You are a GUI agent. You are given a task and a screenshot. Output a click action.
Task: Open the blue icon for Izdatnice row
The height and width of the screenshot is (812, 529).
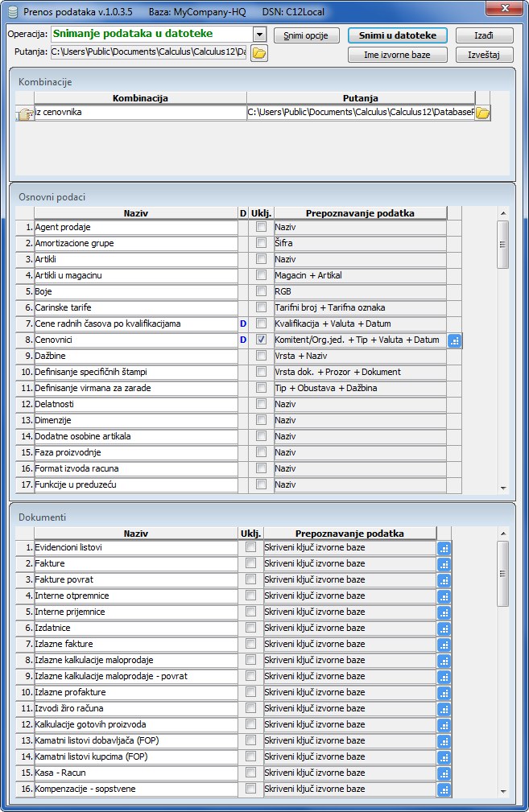pos(444,629)
